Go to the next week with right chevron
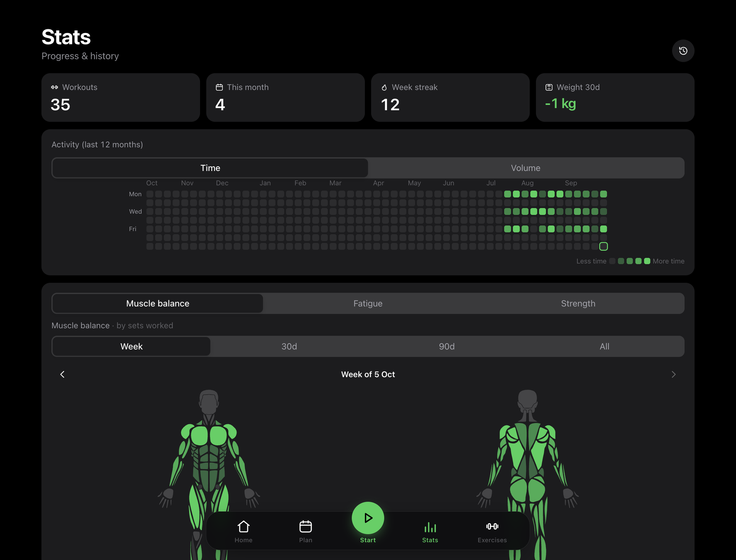 click(674, 374)
